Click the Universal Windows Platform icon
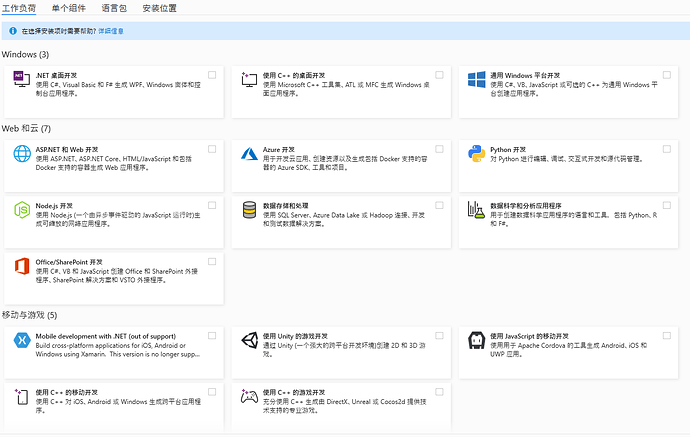This screenshot has height=437, width=690. click(477, 80)
